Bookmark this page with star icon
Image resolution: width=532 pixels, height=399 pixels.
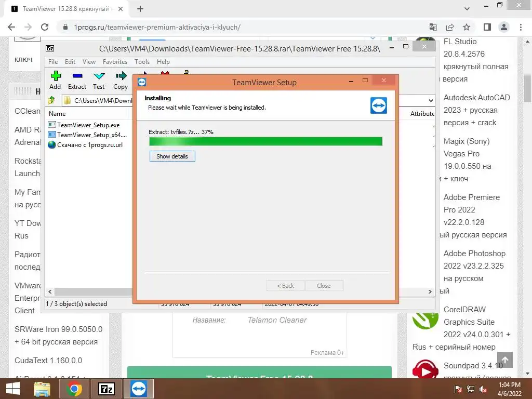(467, 27)
